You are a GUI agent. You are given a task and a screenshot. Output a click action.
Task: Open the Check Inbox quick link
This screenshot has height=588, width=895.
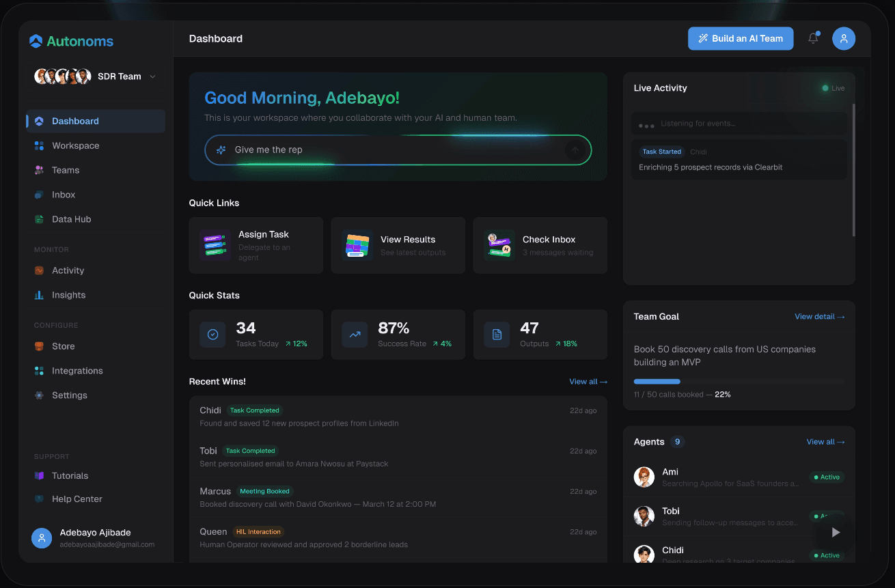coord(540,246)
